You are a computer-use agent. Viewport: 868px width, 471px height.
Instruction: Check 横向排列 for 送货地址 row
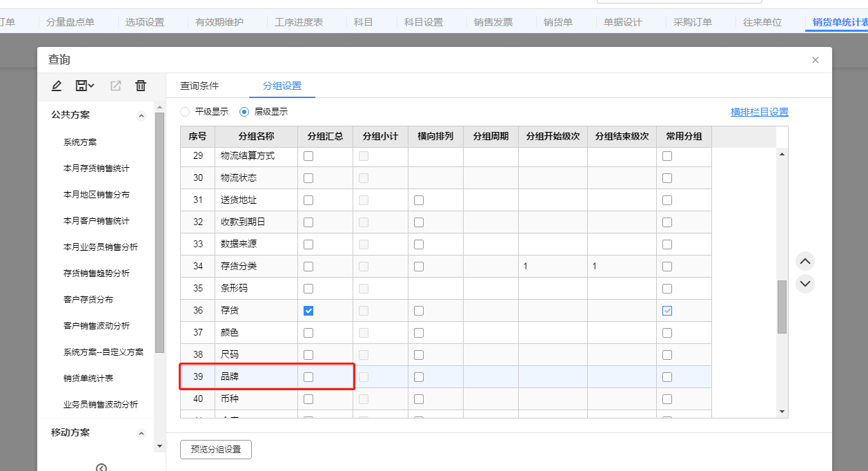(x=419, y=200)
